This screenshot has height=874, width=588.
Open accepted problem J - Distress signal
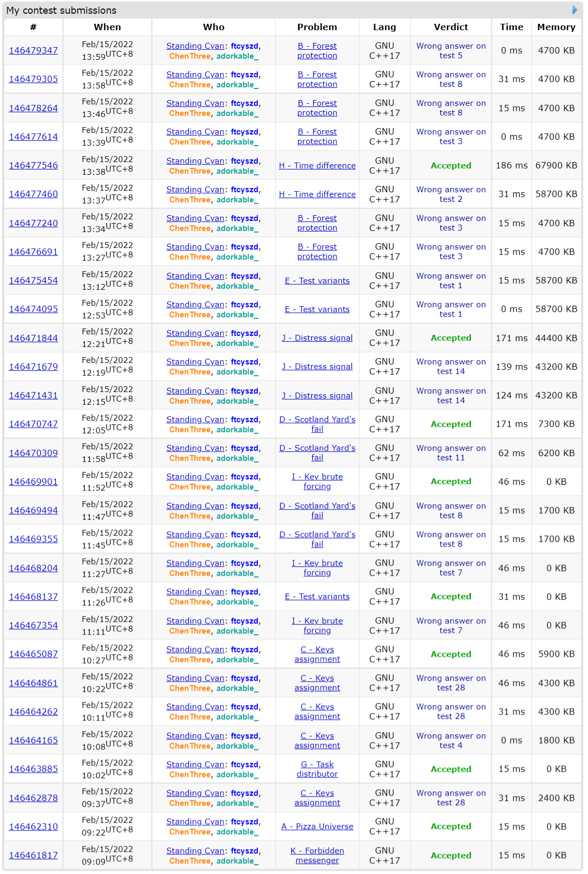tap(317, 338)
